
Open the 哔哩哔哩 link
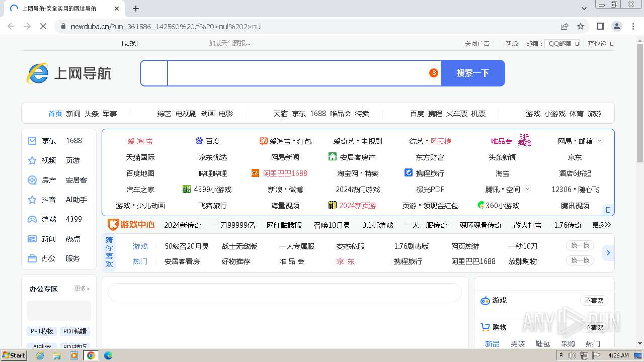coord(213,173)
